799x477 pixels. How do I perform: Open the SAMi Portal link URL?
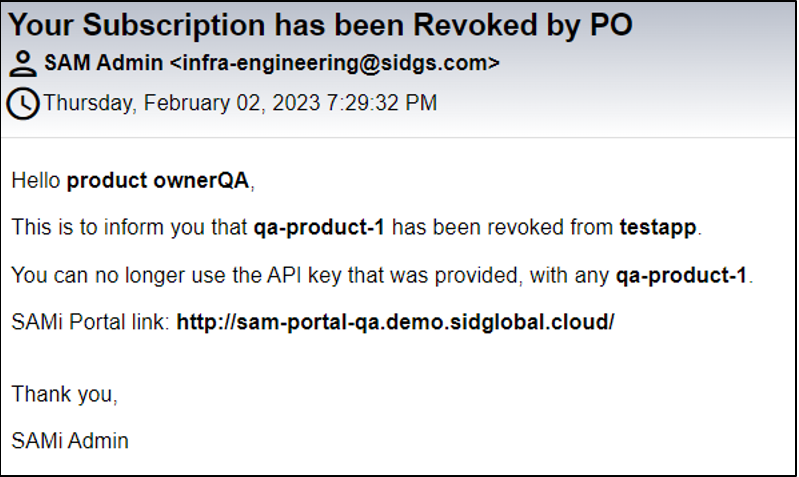[395, 322]
